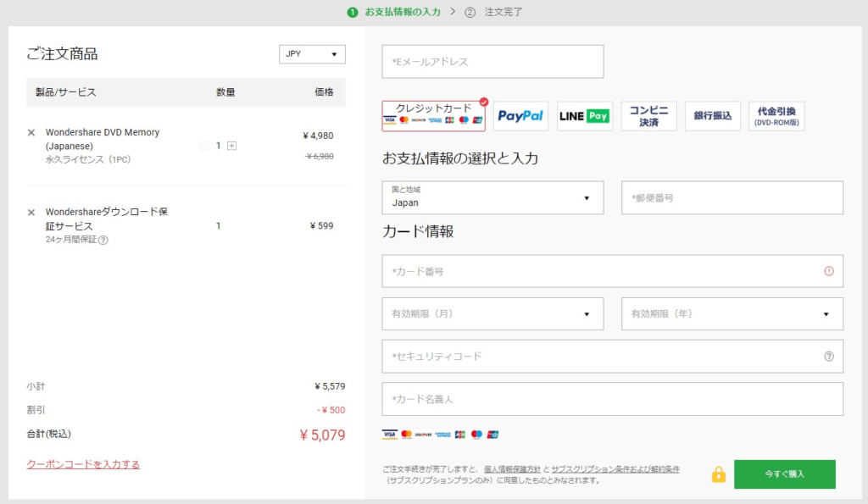Click security code help icon
The height and width of the screenshot is (504, 868).
coord(829,357)
